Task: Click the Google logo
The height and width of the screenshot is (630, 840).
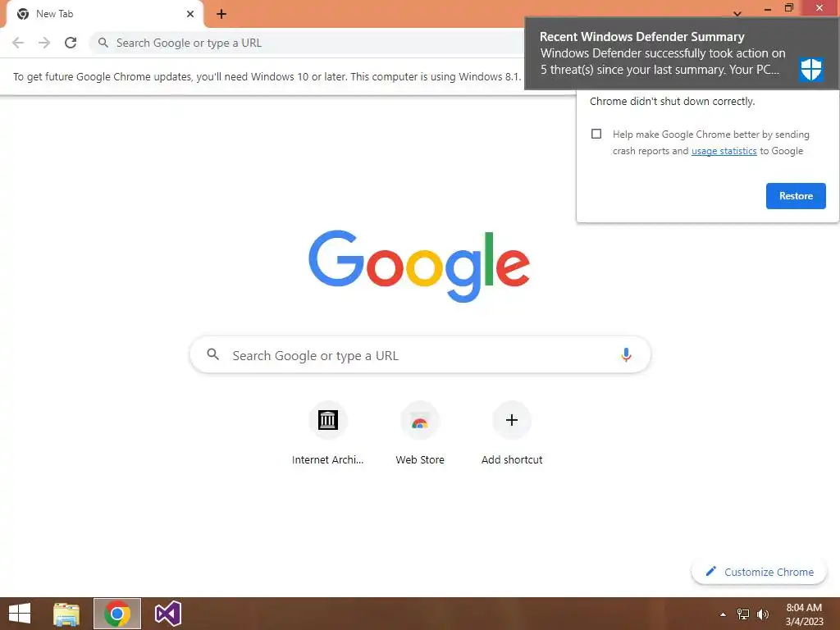Action: tap(419, 267)
